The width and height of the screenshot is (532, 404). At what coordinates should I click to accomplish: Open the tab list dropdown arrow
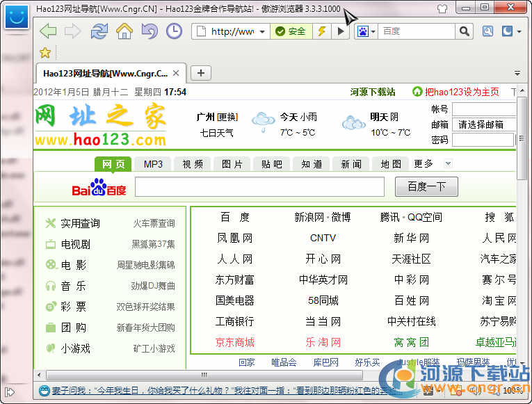(x=517, y=73)
